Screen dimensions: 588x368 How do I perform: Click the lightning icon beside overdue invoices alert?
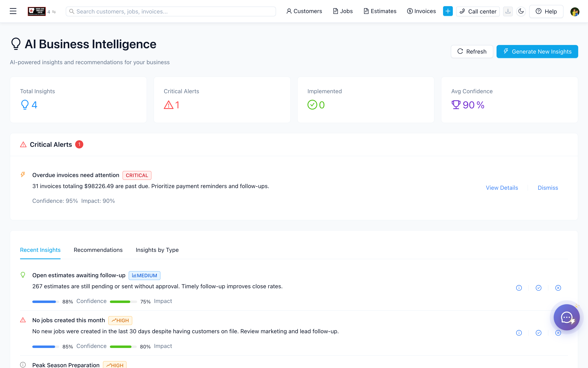coord(23,175)
